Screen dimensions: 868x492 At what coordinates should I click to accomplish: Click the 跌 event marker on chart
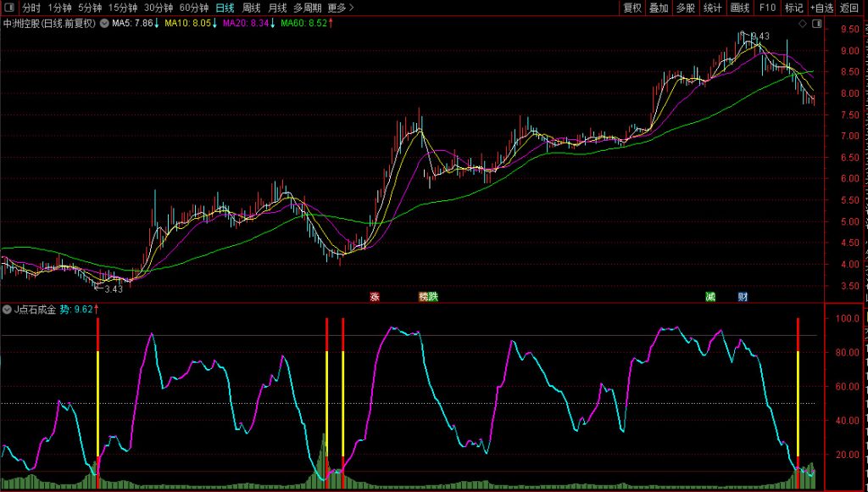[x=433, y=297]
